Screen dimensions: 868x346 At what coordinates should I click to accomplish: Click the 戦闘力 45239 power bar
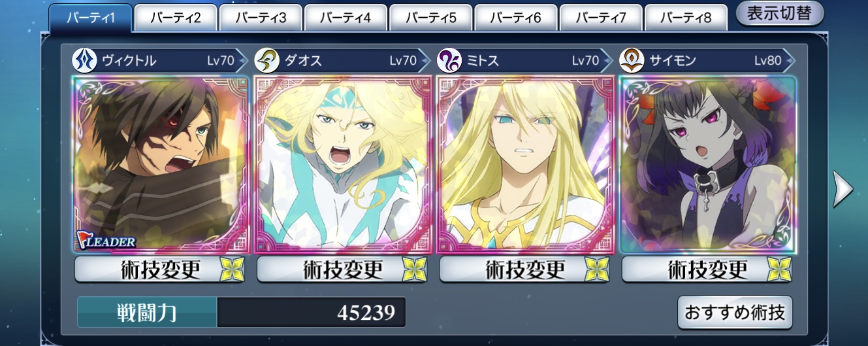coord(242,312)
